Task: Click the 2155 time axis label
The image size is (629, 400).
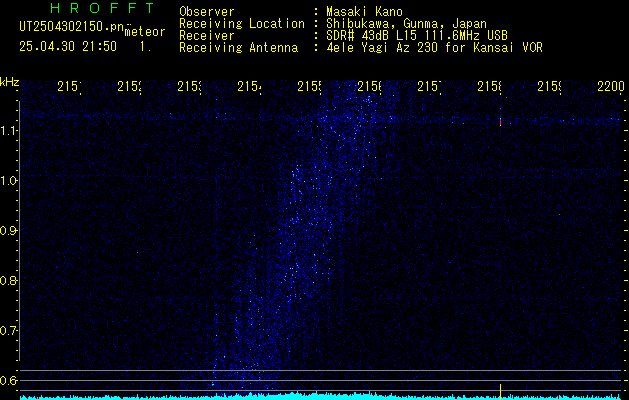Action: tap(309, 86)
